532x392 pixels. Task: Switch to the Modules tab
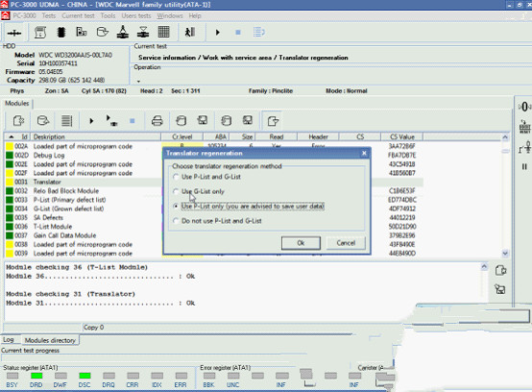[17, 103]
